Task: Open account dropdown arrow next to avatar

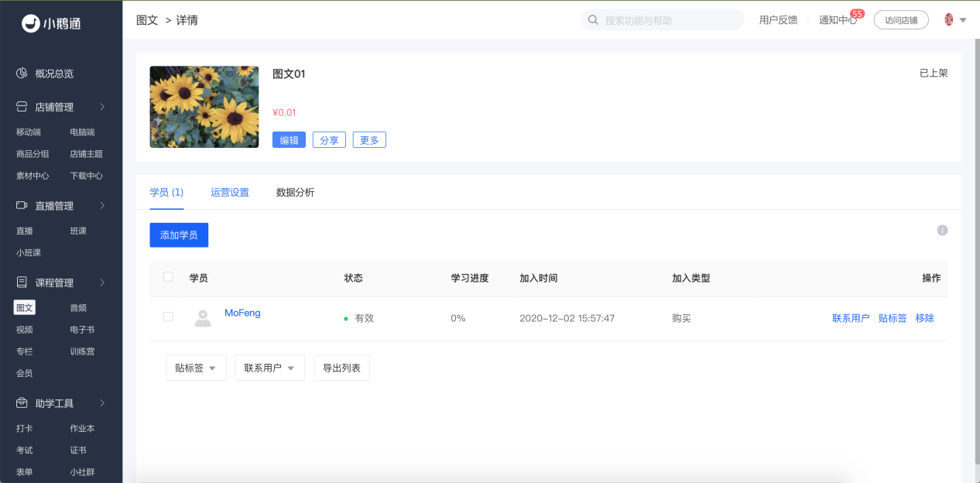Action: (x=963, y=21)
